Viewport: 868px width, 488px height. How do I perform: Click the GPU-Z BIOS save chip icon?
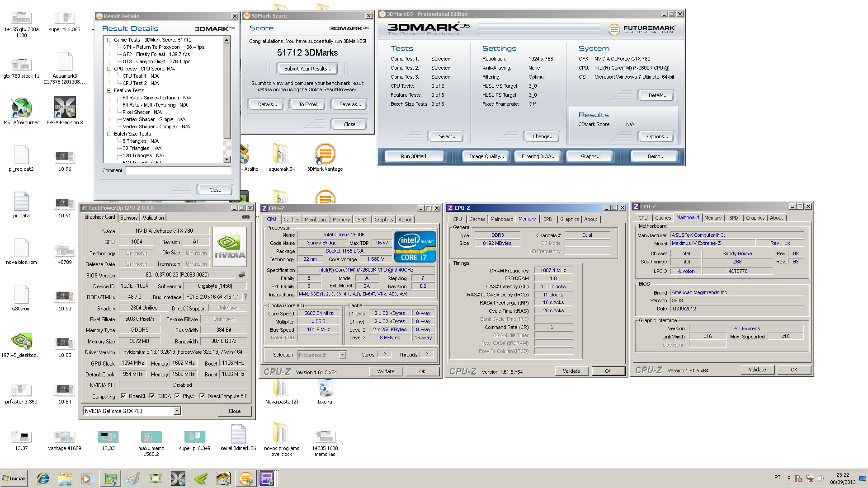[242, 275]
